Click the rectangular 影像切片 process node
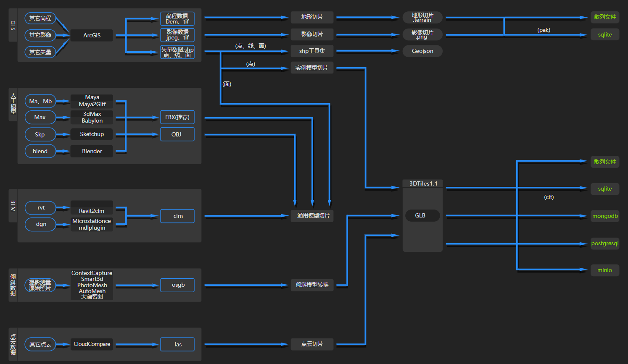Image resolution: width=628 pixels, height=364 pixels. click(x=312, y=34)
